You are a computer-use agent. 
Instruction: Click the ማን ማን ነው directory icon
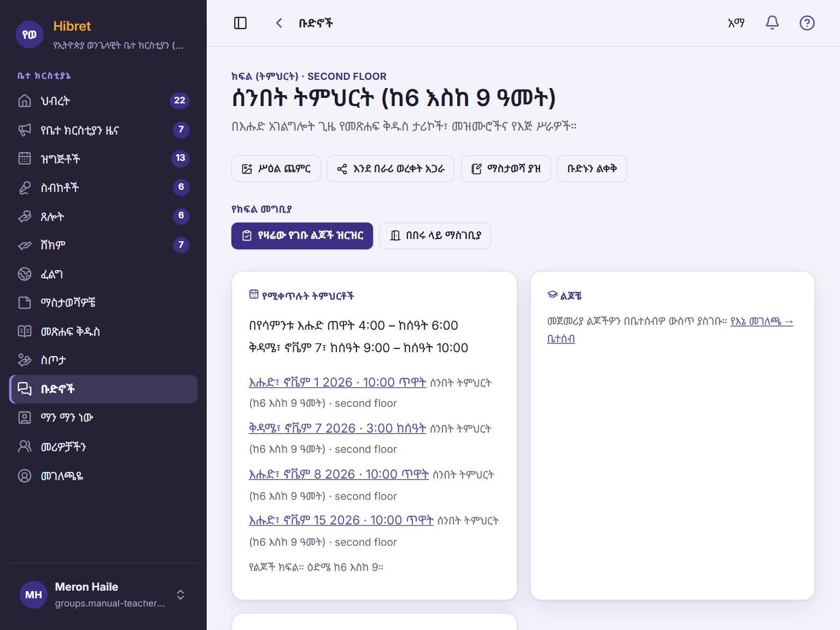pyautogui.click(x=25, y=418)
